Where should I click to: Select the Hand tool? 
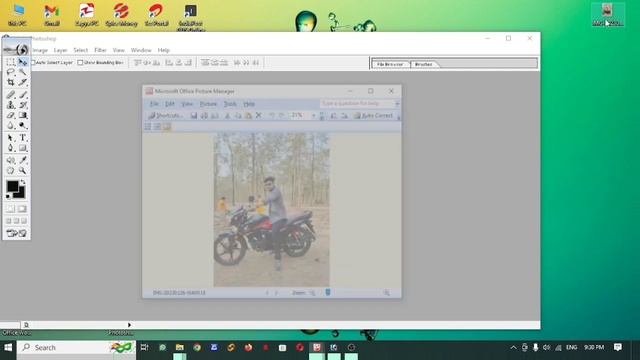click(11, 171)
